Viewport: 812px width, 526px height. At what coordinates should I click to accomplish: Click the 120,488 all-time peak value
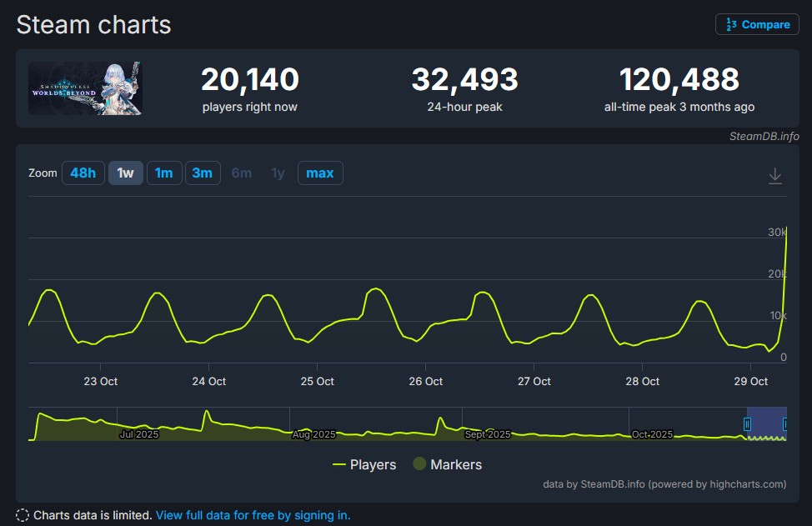(679, 79)
